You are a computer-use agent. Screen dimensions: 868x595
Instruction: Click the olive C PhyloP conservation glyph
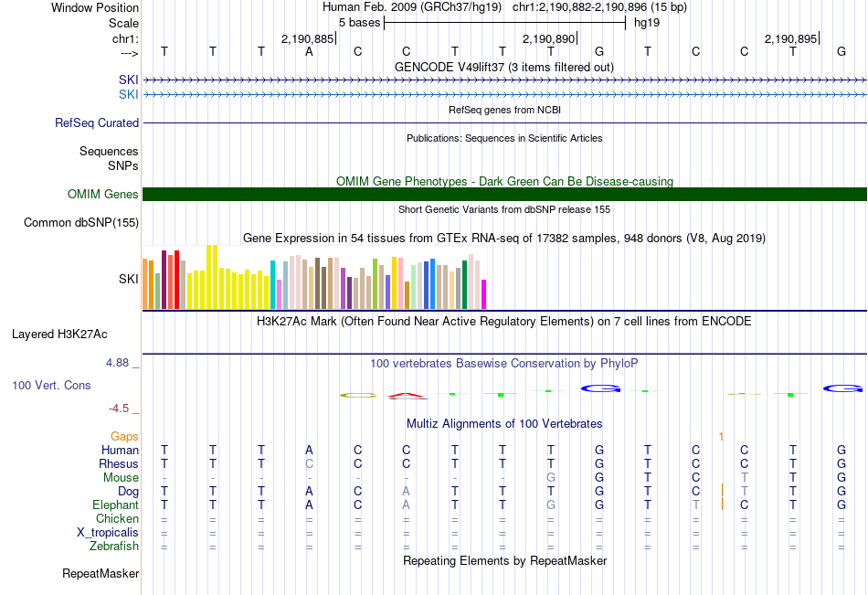coord(358,395)
